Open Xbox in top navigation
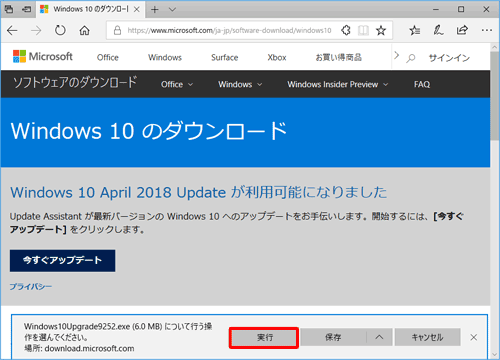Image resolution: width=500 pixels, height=360 pixels. 277,57
